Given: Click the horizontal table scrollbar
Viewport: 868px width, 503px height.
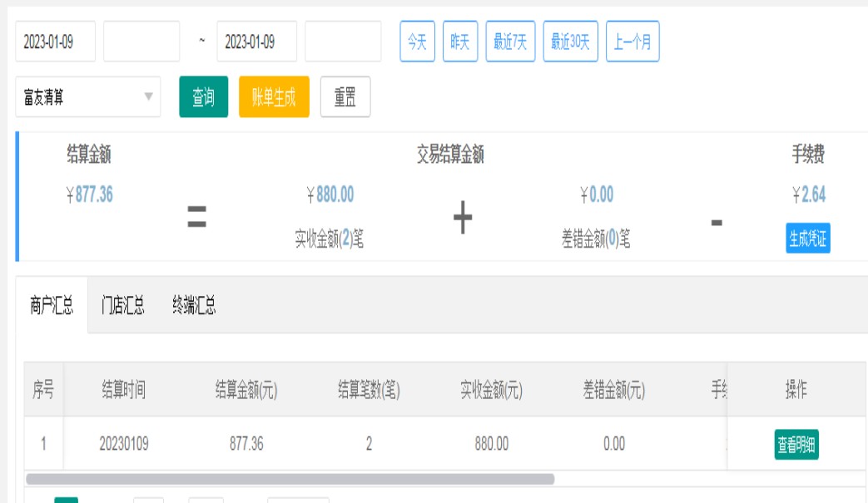Looking at the screenshot, I should tap(290, 479).
